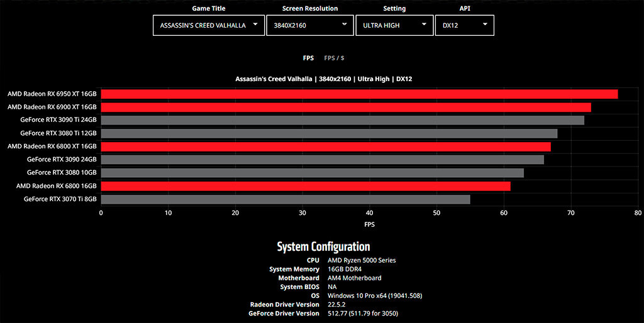Open the Screen Resolution 3840X2160 dropdown
This screenshot has width=644, height=323.
point(310,25)
